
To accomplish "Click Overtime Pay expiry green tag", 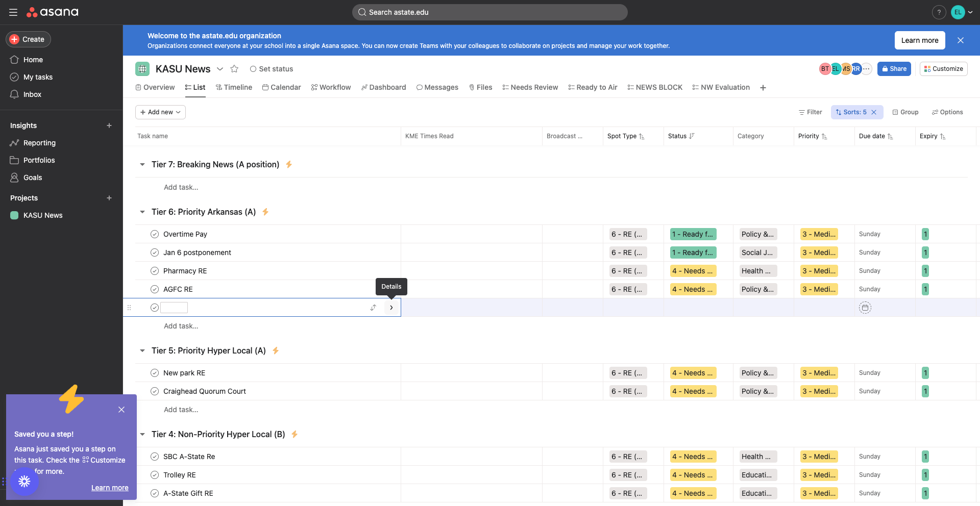I will click(925, 234).
